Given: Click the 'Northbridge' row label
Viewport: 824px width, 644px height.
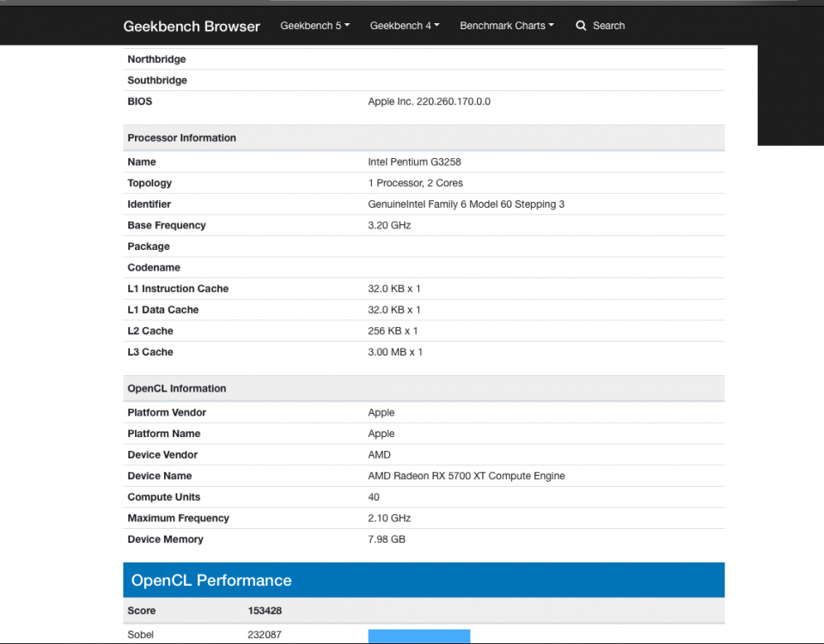Looking at the screenshot, I should (x=156, y=59).
